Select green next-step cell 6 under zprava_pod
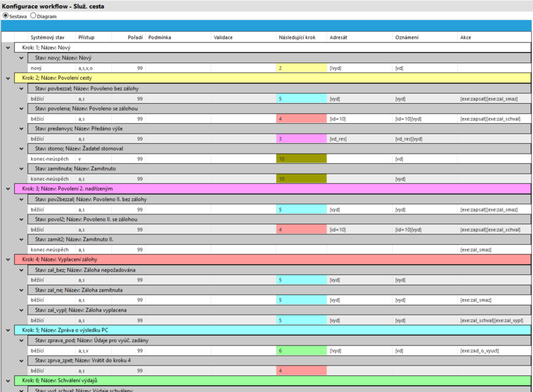Viewport: 533px width, 392px height. click(x=302, y=351)
